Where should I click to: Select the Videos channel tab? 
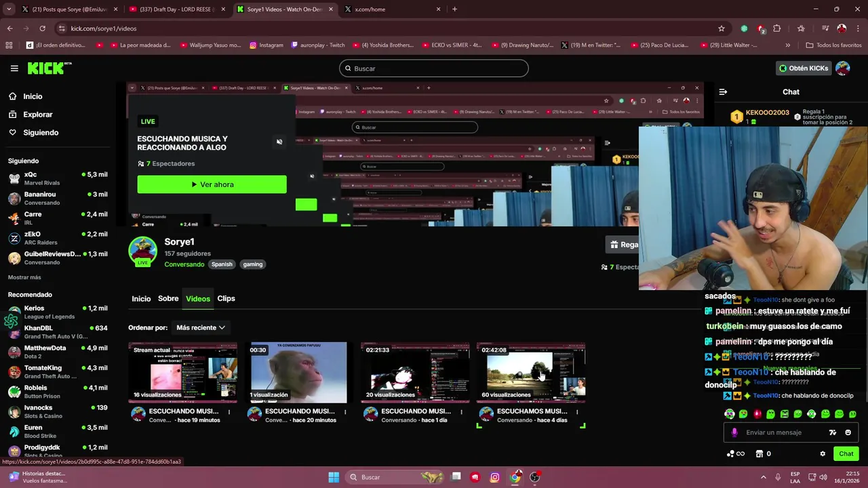point(198,299)
